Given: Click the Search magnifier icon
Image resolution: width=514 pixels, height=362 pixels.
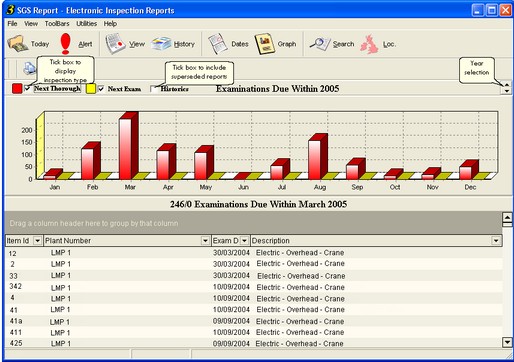Looking at the screenshot, I should [x=320, y=44].
